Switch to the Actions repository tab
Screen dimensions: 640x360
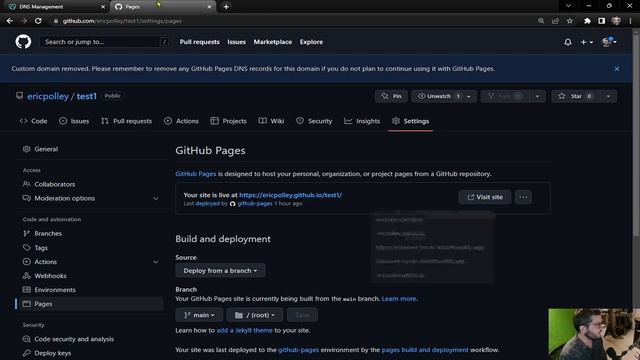181,121
